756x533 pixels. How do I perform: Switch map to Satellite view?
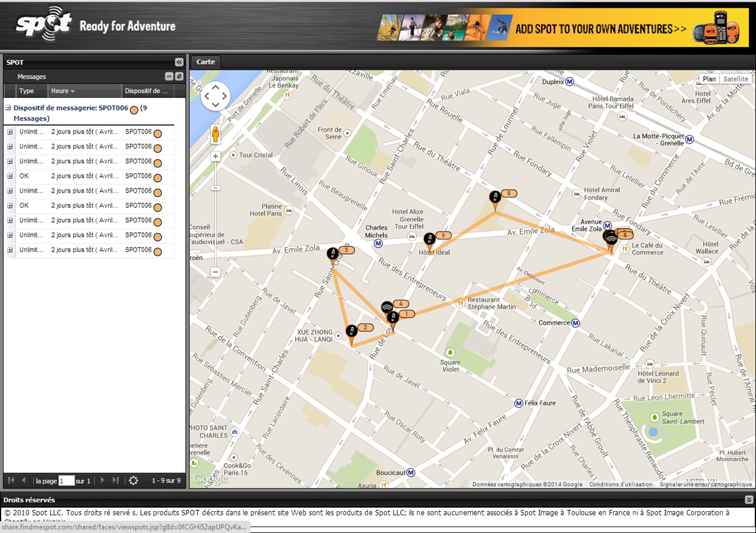point(736,79)
